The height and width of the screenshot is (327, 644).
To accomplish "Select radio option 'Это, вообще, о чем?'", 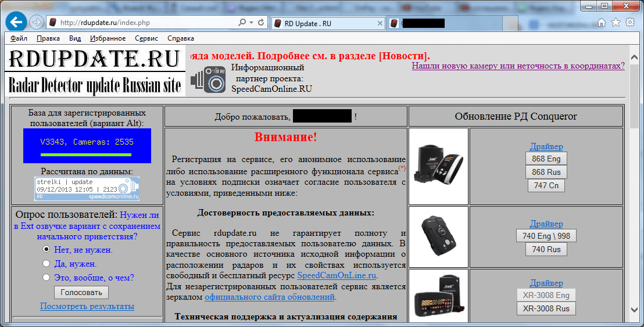I will click(46, 278).
